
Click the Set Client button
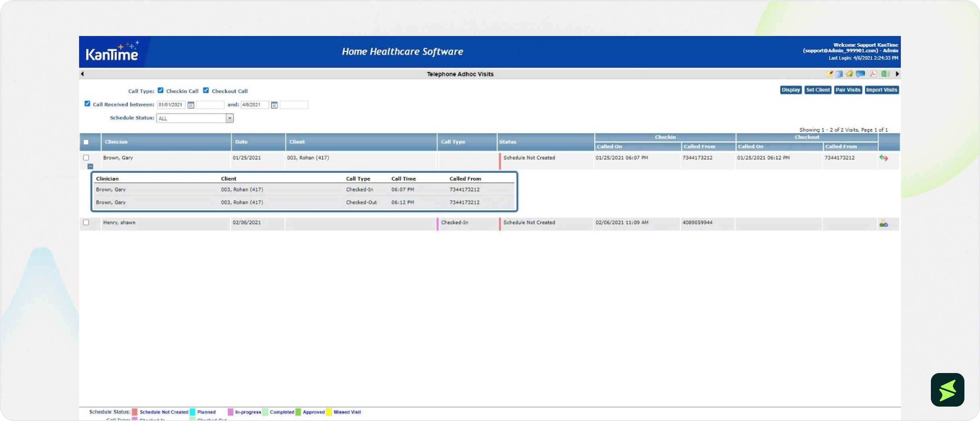pos(818,90)
